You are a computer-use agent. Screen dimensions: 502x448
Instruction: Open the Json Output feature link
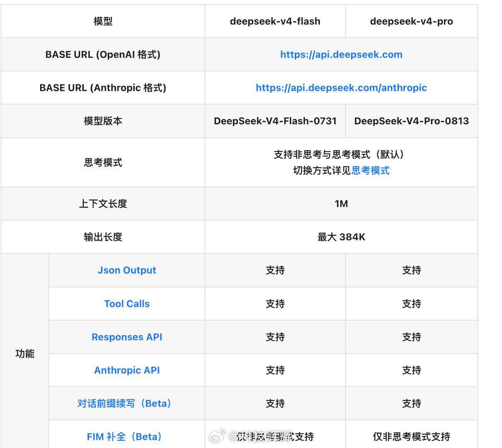point(127,270)
